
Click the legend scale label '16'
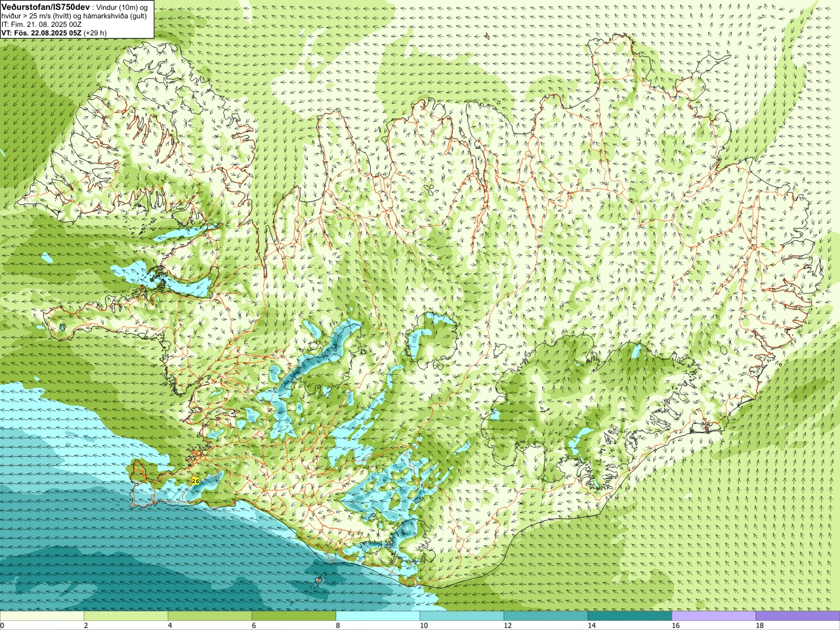(675, 625)
